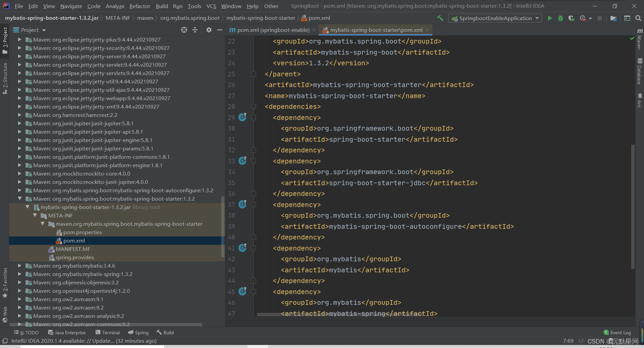
Task: Expand Maven: org.mockito:mockito-core:4.0.0 node
Action: point(19,173)
